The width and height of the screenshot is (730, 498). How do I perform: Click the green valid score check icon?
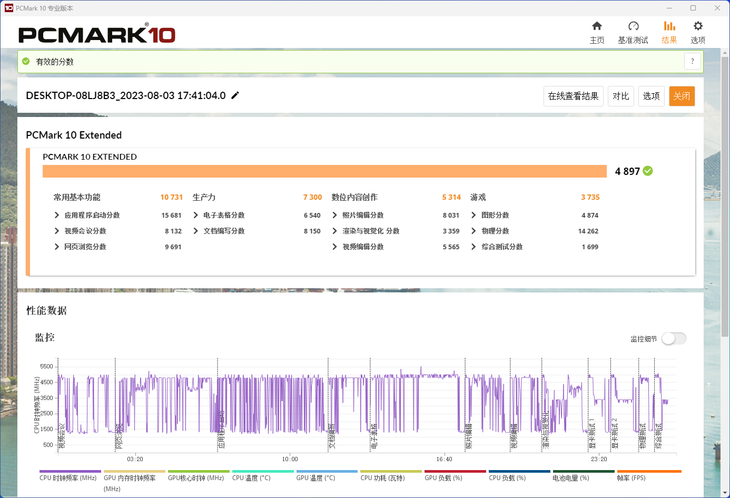(x=26, y=61)
